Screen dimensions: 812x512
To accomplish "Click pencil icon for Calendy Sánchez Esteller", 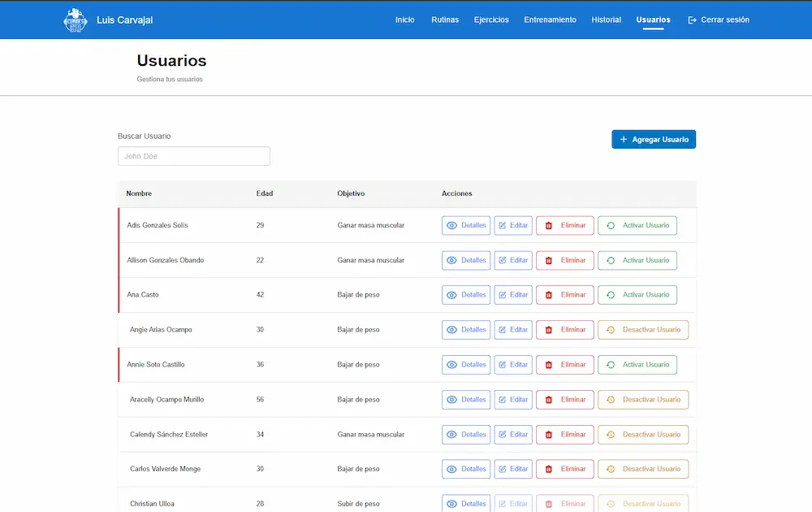I will 502,434.
